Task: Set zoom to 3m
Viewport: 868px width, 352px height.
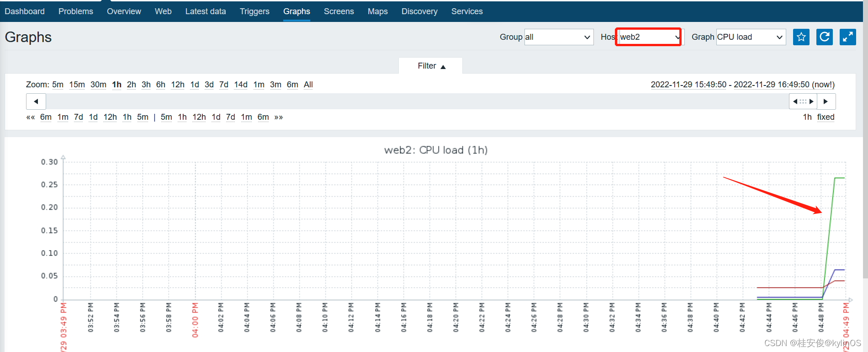Action: [275, 85]
